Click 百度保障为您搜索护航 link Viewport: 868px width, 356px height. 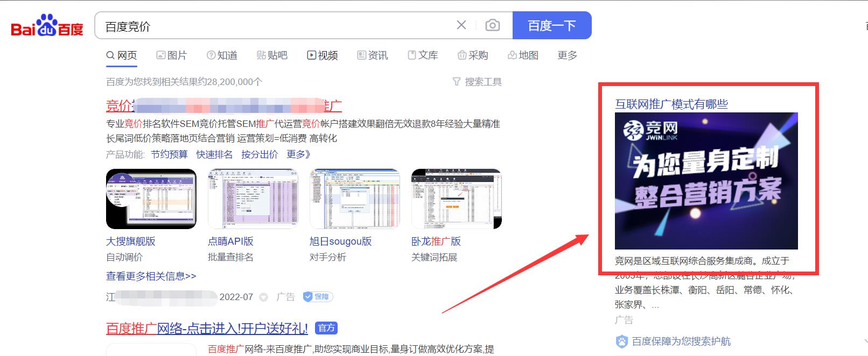coord(681,341)
